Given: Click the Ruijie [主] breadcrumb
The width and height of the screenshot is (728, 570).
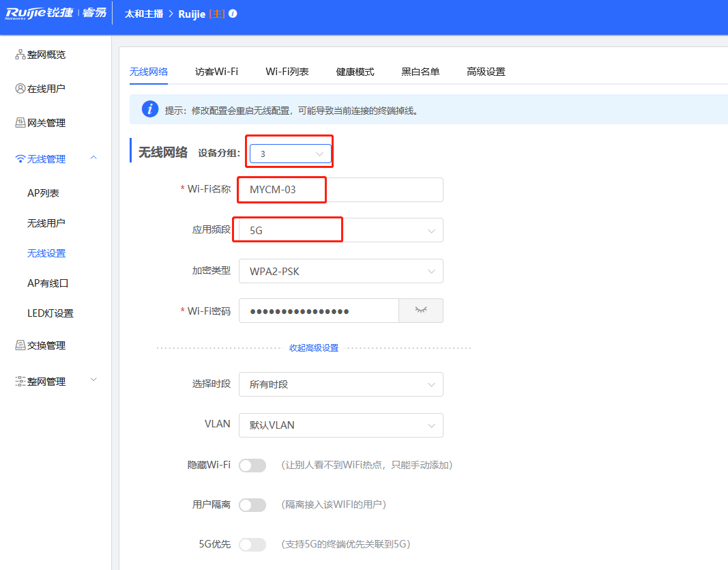Looking at the screenshot, I should coord(201,14).
